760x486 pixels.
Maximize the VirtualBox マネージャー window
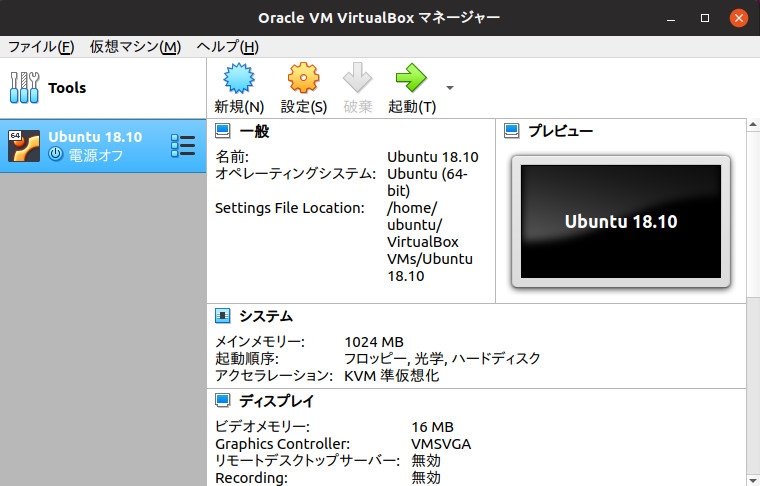705,18
